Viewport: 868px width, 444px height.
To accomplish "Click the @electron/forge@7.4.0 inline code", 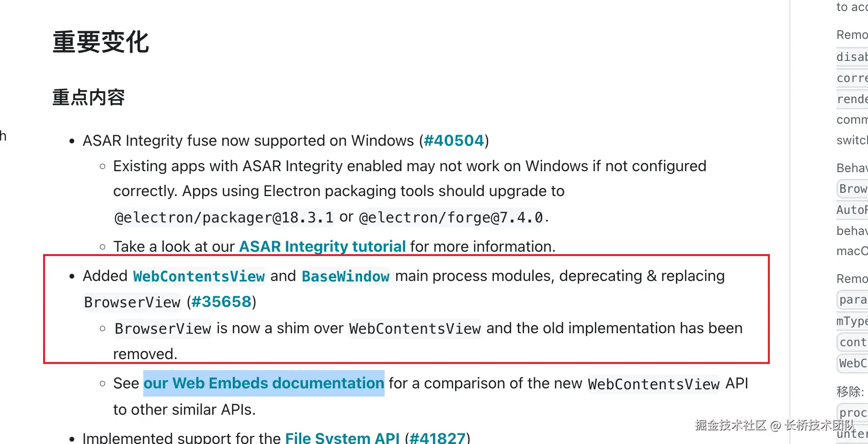I will [x=451, y=218].
